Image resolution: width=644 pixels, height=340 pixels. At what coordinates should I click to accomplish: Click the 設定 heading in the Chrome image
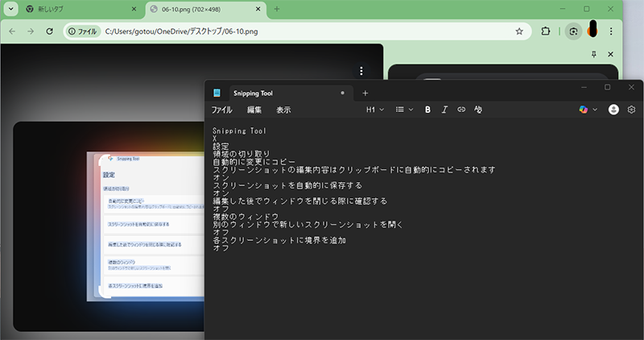coord(109,175)
